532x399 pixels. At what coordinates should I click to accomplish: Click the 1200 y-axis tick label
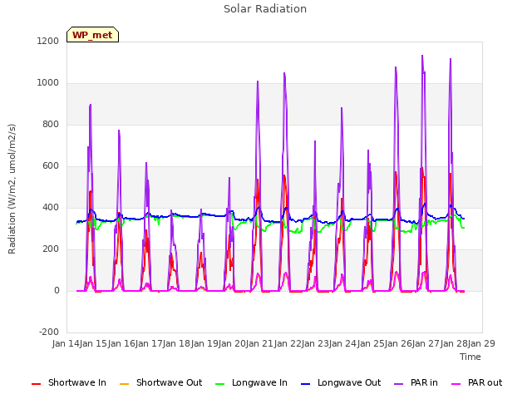tap(48, 41)
